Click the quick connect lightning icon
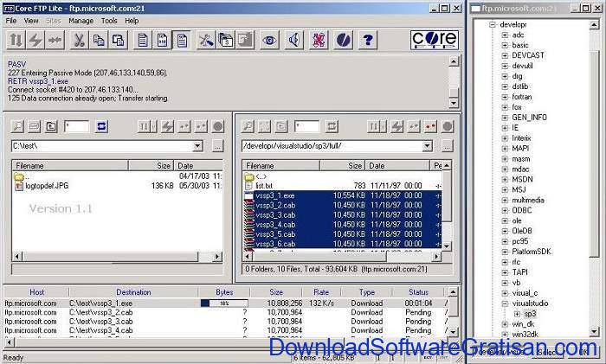Image resolution: width=606 pixels, height=364 pixels. pos(35,40)
